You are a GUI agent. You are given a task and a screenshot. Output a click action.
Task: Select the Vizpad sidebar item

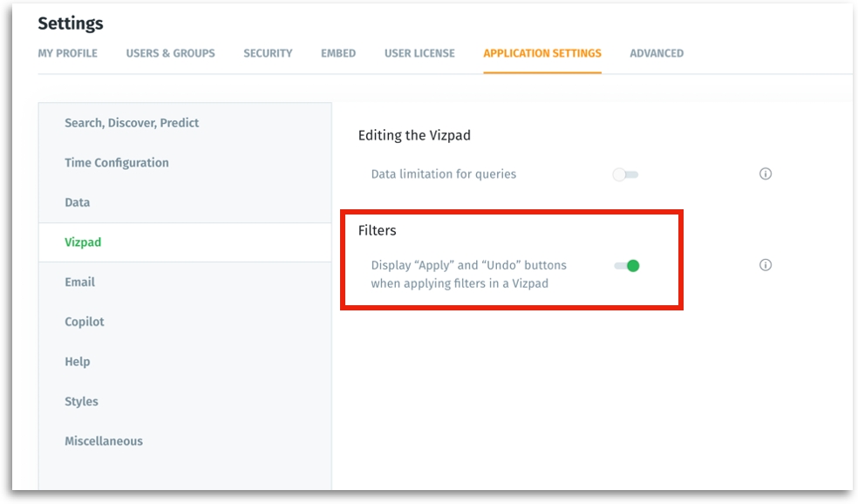click(83, 242)
